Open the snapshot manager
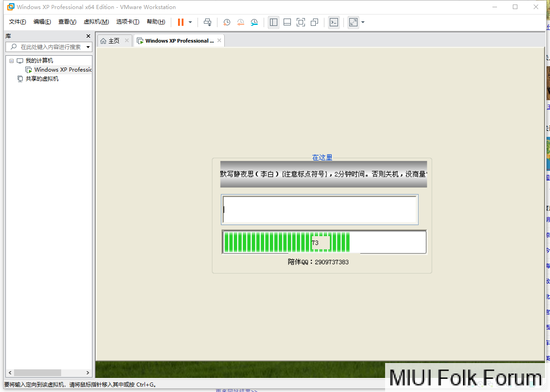The image size is (550, 392). (x=254, y=22)
